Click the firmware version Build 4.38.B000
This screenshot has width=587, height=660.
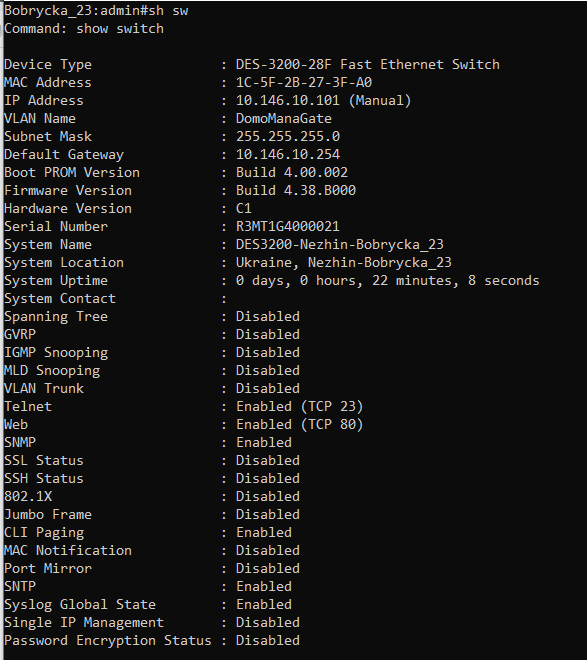[296, 191]
